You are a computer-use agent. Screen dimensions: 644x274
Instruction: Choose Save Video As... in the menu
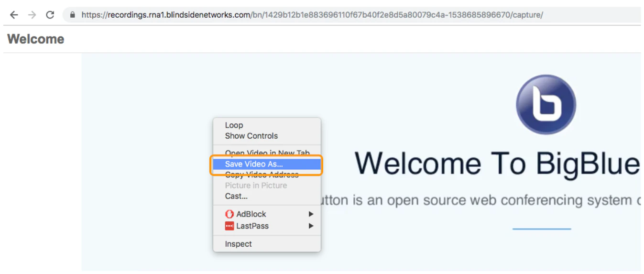267,164
